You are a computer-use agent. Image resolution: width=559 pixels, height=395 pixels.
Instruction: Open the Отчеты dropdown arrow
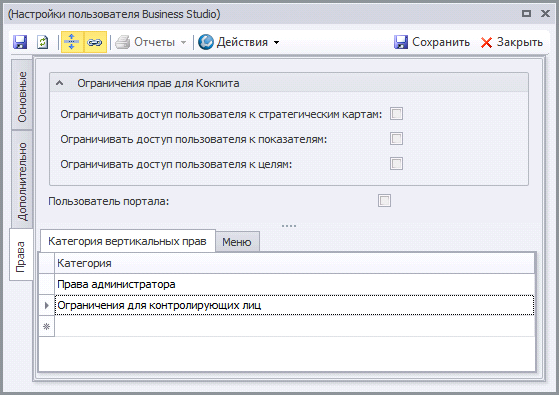point(183,42)
